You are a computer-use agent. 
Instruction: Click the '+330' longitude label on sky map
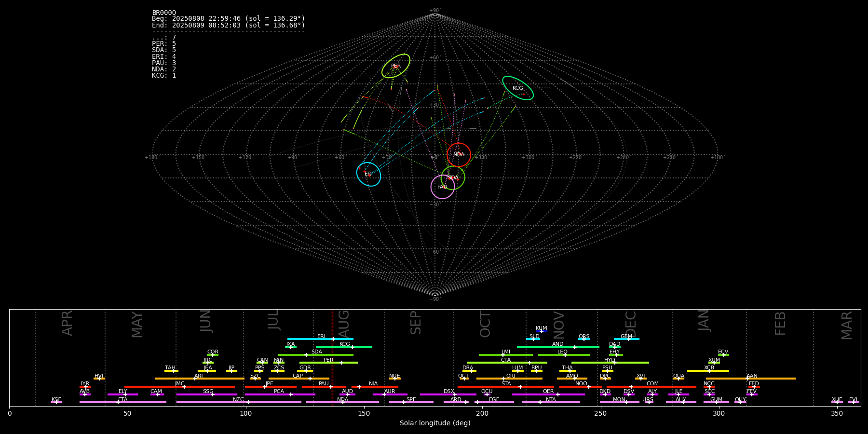(481, 157)
